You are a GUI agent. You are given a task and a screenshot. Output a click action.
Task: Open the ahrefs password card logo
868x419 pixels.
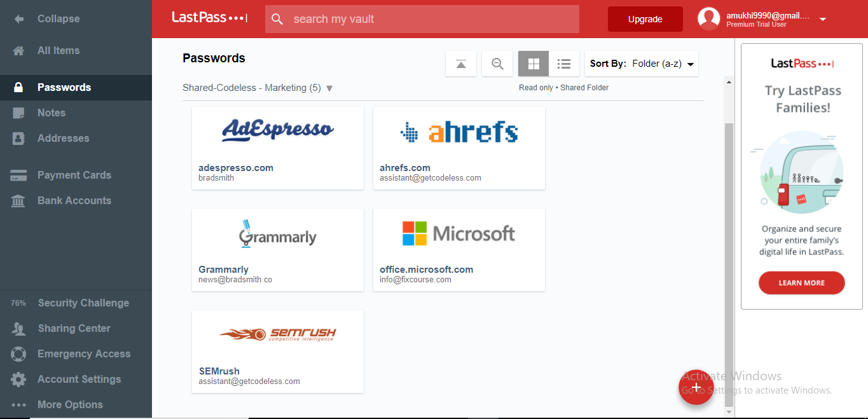[x=459, y=132]
